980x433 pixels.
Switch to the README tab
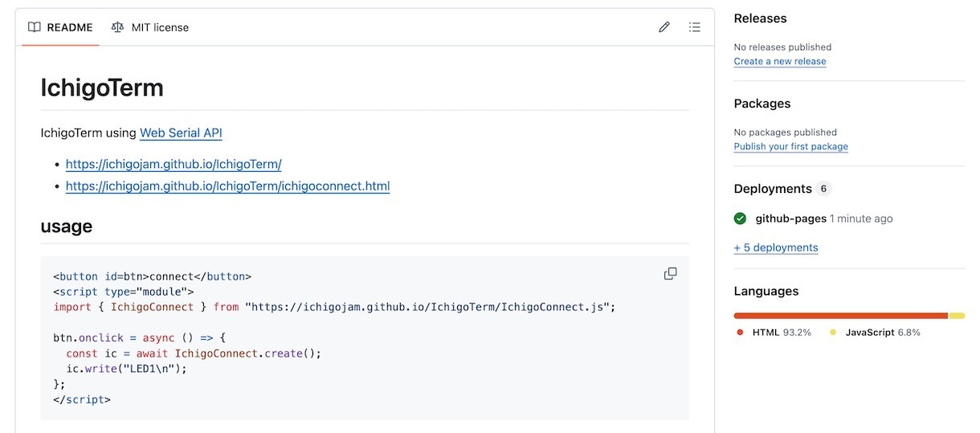click(x=60, y=27)
